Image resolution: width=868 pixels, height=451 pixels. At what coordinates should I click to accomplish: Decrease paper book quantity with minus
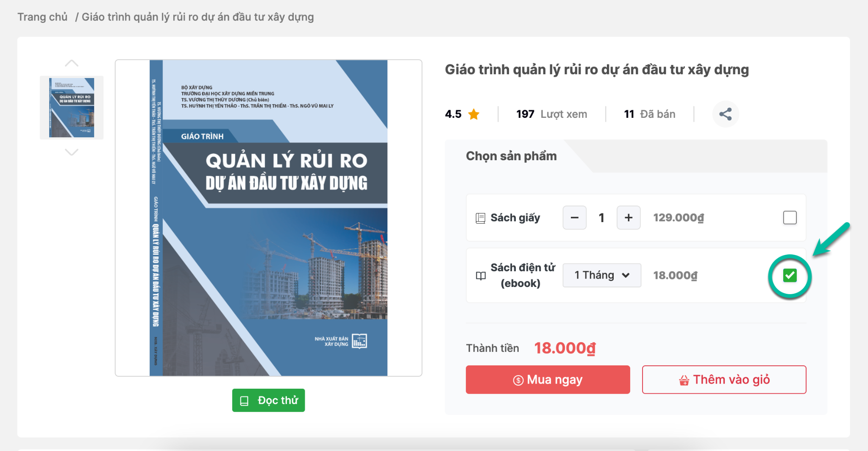coord(574,218)
